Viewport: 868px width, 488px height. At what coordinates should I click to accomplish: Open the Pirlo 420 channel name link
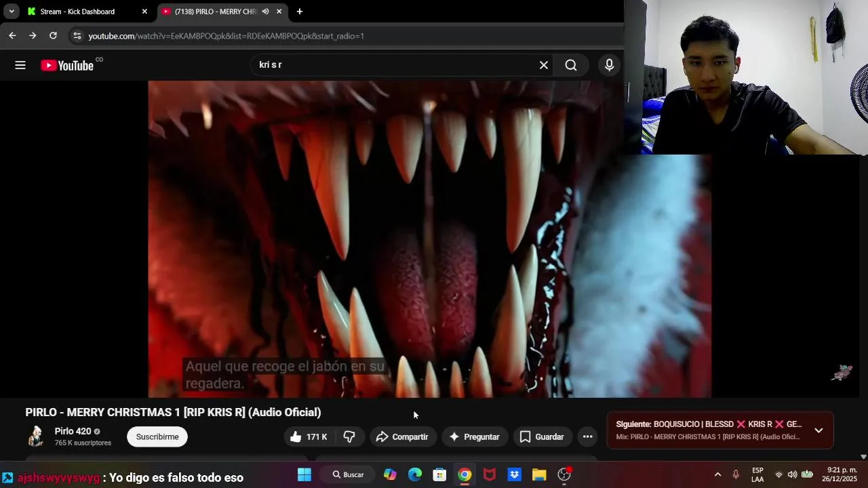(73, 431)
